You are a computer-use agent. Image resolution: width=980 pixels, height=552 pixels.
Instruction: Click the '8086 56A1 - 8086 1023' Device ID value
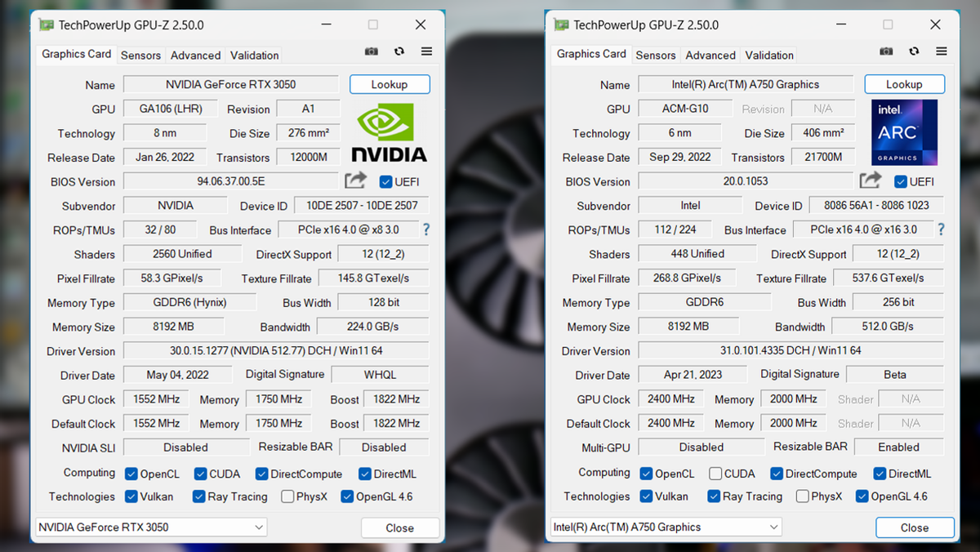click(876, 206)
